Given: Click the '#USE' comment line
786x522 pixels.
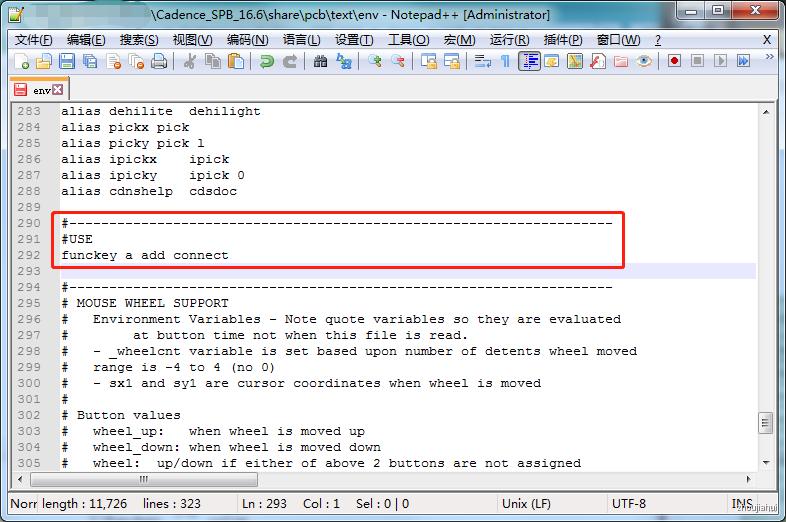Looking at the screenshot, I should (x=77, y=239).
